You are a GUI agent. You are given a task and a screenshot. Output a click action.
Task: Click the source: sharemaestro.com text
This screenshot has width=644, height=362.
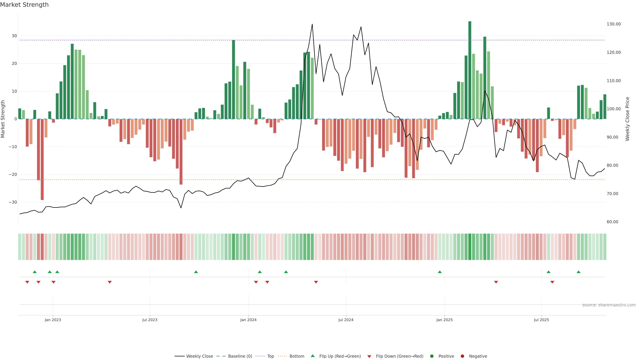coord(609,305)
